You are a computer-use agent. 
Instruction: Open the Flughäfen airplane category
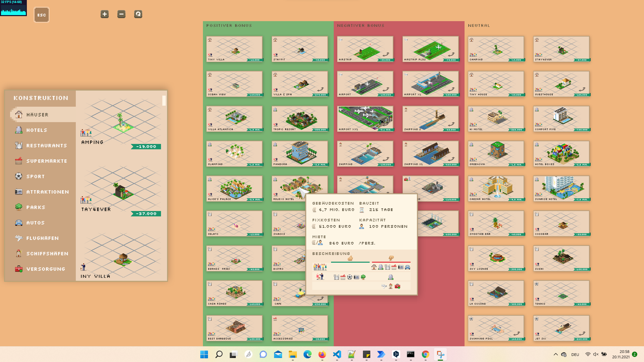42,238
